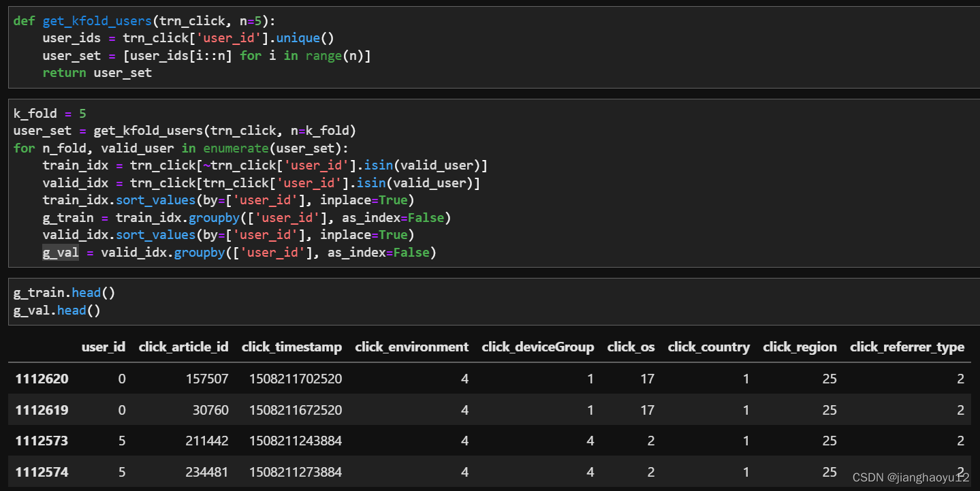
Task: Select row index 1112574
Action: (42, 472)
